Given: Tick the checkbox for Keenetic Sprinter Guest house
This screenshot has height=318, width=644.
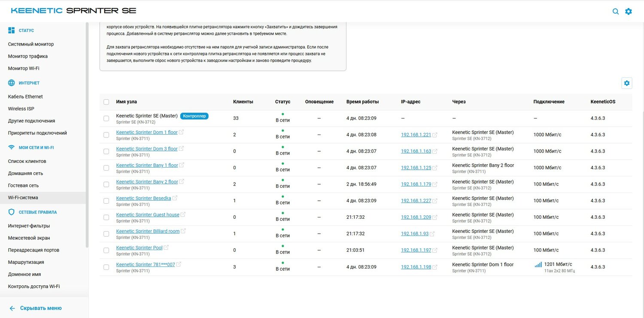Looking at the screenshot, I should (106, 217).
